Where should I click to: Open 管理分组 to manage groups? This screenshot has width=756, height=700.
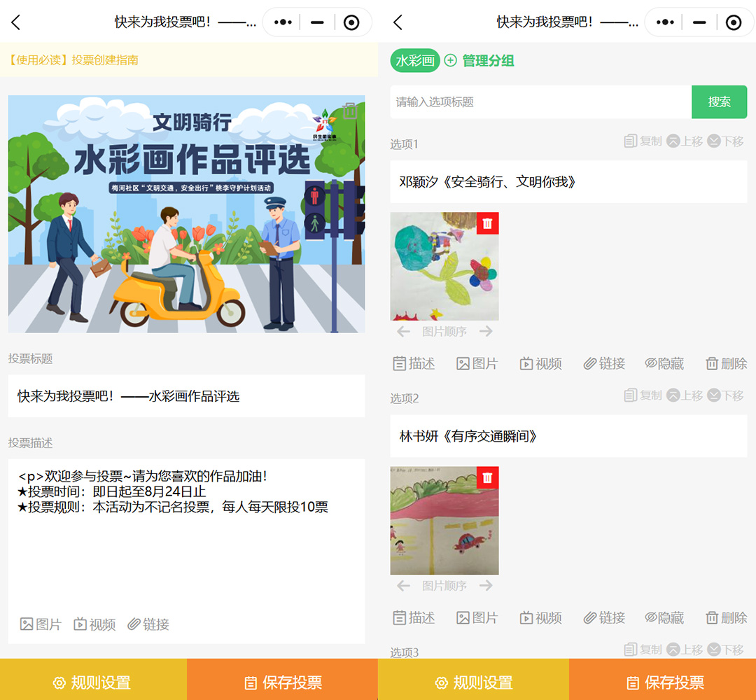pos(479,61)
